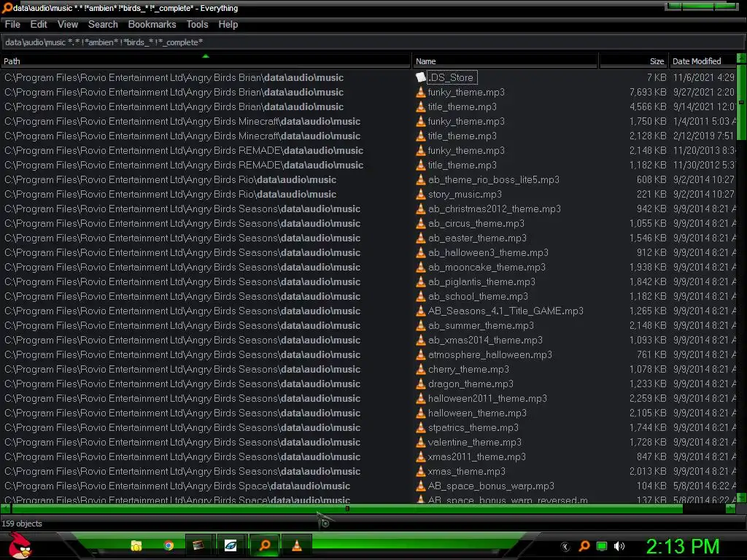Click VLC icon beside valentine_theme.mp3
Image resolution: width=747 pixels, height=560 pixels.
coord(420,442)
